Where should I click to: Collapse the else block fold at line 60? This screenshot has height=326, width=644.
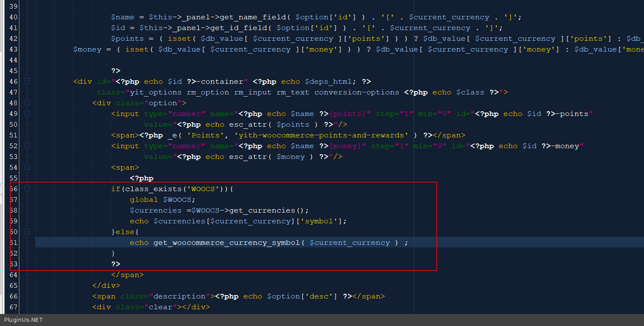[27, 232]
